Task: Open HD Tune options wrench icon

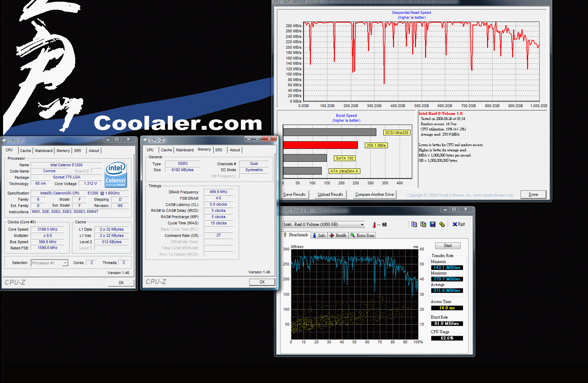Action: (x=442, y=224)
